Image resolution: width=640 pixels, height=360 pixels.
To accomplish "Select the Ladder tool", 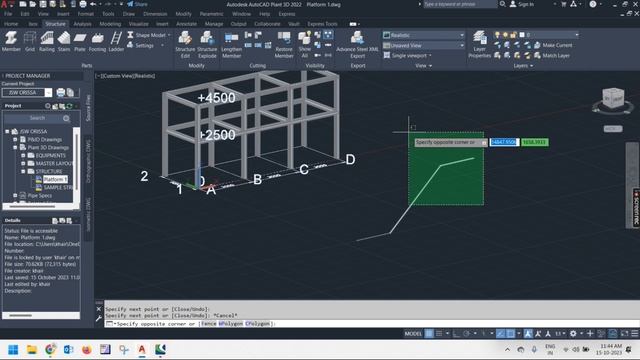I will pos(116,42).
